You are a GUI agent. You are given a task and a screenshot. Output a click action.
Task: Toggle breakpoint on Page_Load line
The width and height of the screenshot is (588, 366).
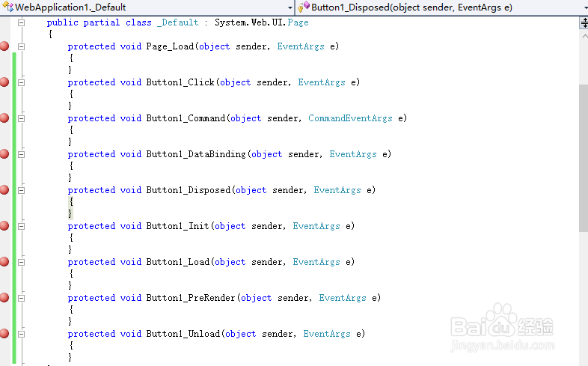(4, 46)
